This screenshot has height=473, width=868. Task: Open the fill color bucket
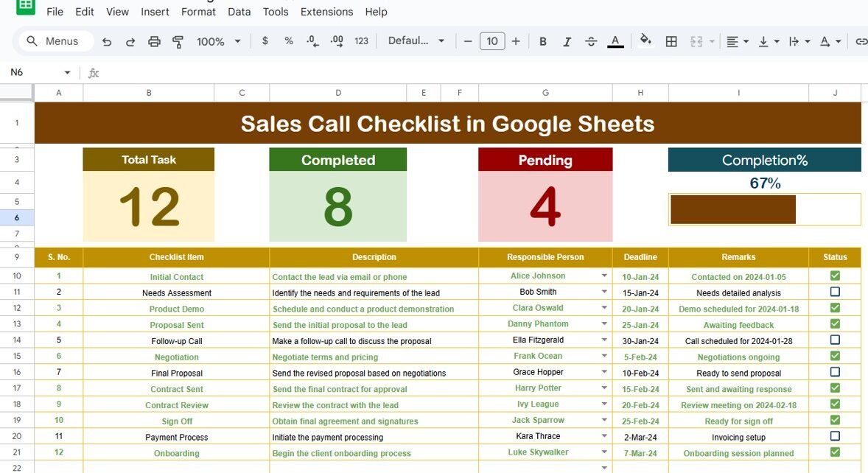tap(645, 40)
